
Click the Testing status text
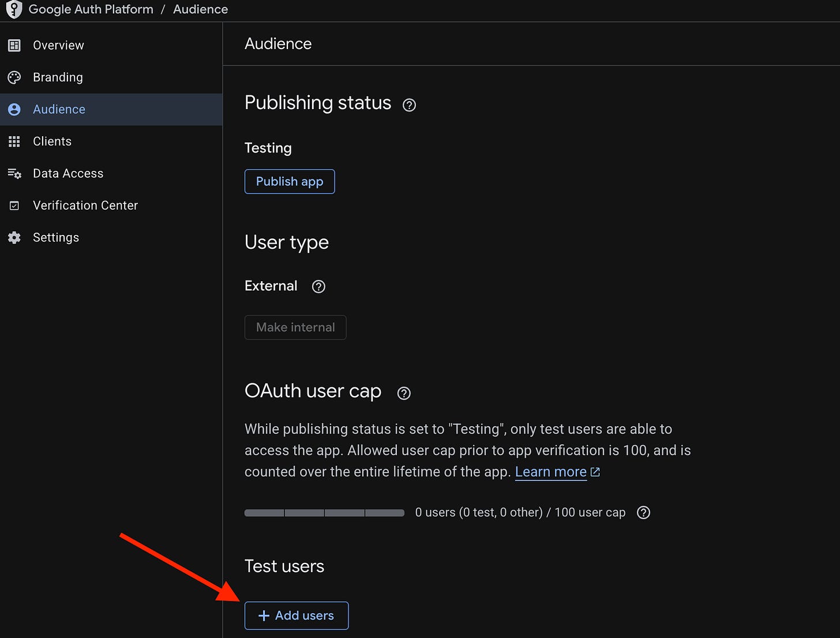(268, 148)
